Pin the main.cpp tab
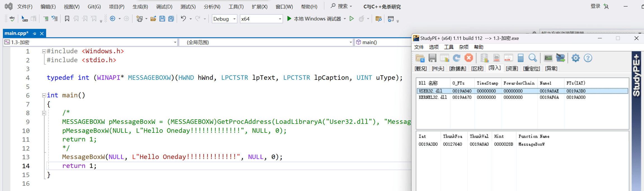This screenshot has height=191, width=644. click(x=35, y=34)
